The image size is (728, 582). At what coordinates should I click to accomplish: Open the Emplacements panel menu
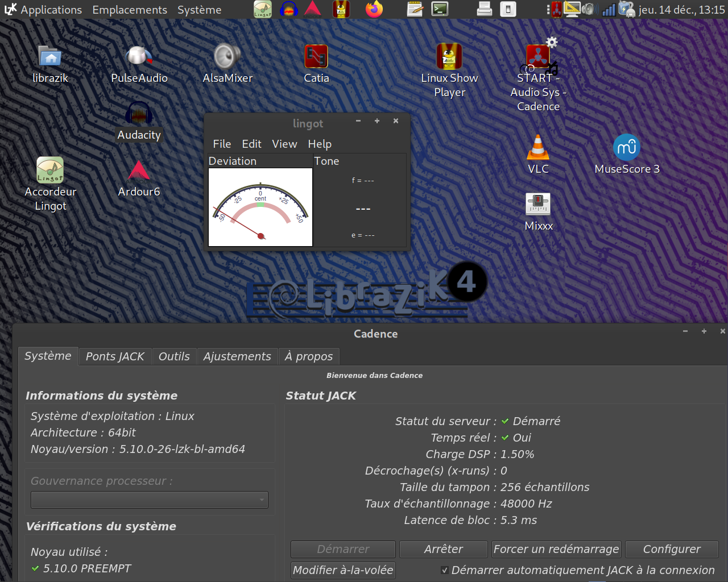(x=130, y=10)
